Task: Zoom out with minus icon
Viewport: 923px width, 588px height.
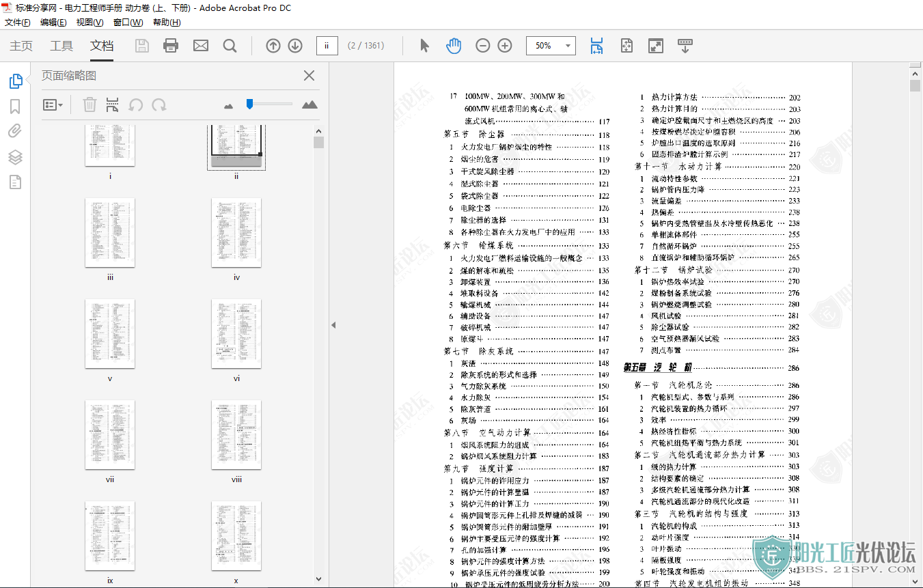Action: (483, 46)
